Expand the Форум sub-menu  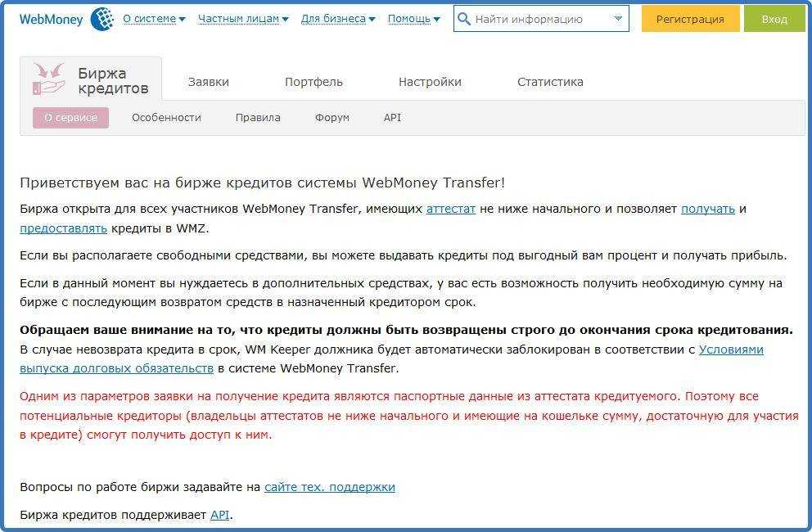[x=332, y=118]
